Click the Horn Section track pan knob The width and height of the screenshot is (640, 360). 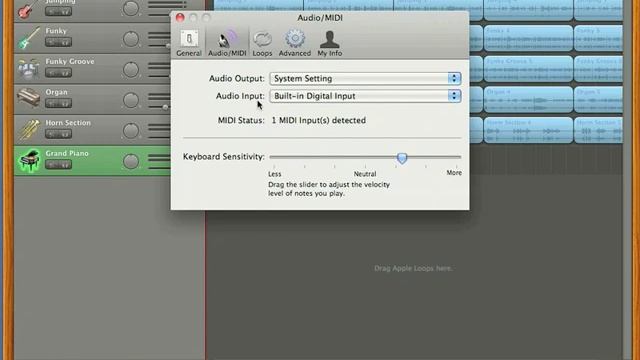coord(131,131)
